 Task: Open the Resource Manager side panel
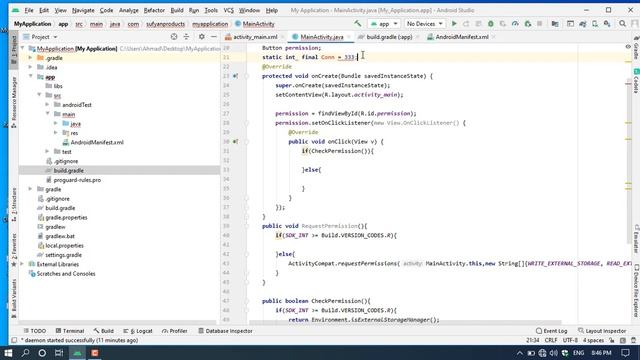13,102
